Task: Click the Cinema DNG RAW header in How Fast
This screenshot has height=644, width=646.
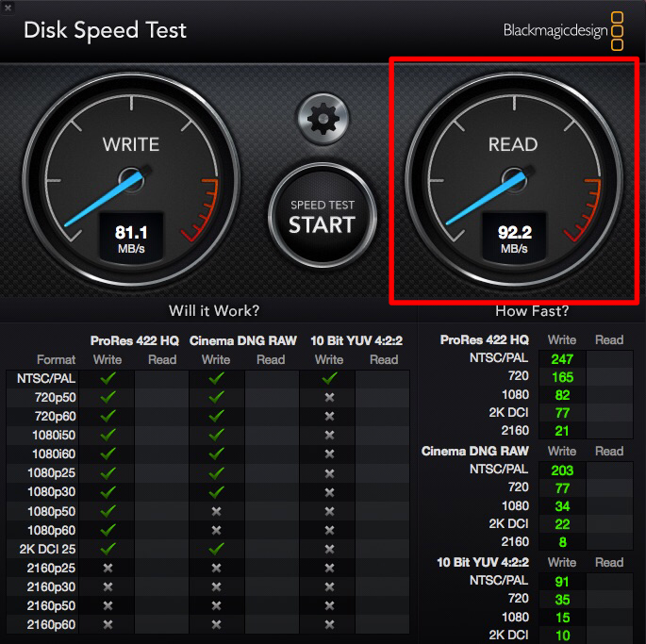Action: 474,451
